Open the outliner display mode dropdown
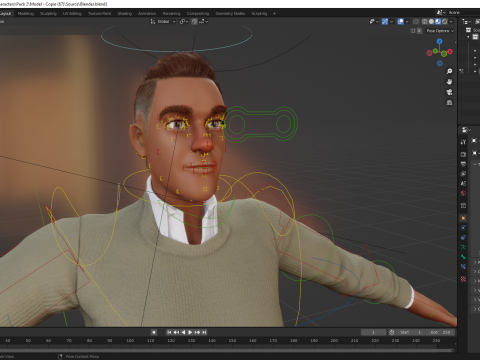The image size is (480, 360). coord(466,22)
